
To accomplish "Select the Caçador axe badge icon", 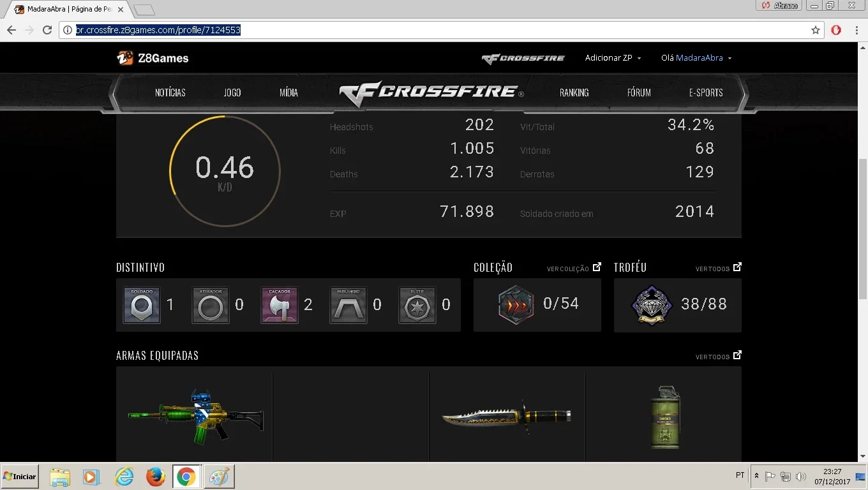I will coord(280,305).
